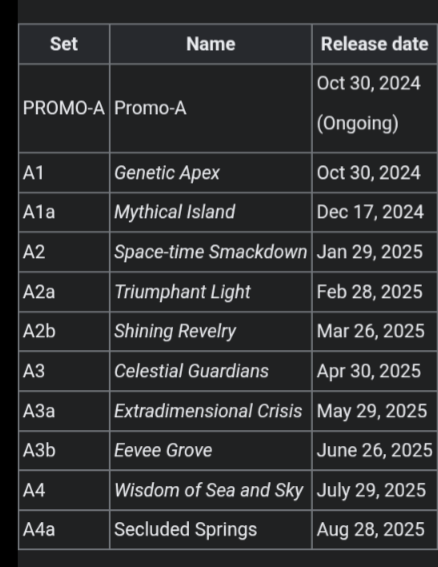The width and height of the screenshot is (438, 567).
Task: Click the Genetic Apex set name
Action: tap(167, 173)
